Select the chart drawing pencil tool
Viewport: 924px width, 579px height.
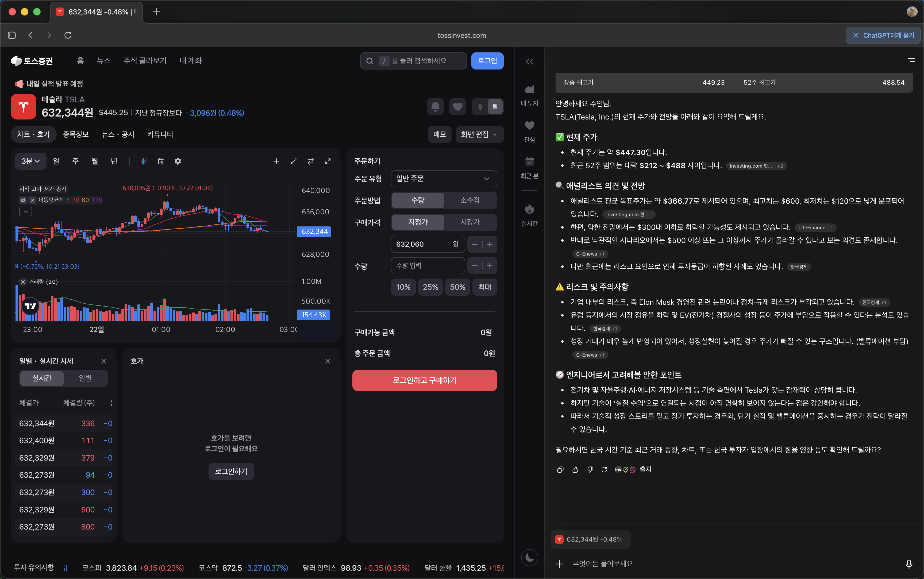[293, 161]
